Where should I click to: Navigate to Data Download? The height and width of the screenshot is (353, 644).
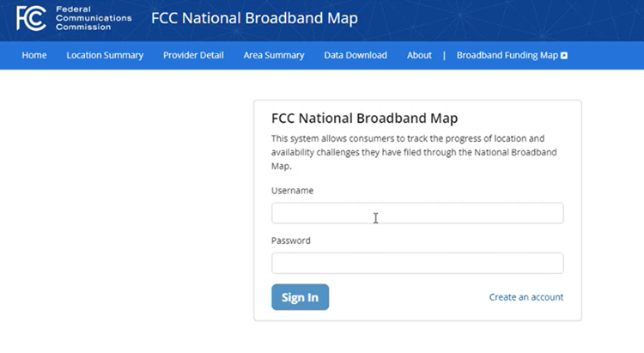355,55
